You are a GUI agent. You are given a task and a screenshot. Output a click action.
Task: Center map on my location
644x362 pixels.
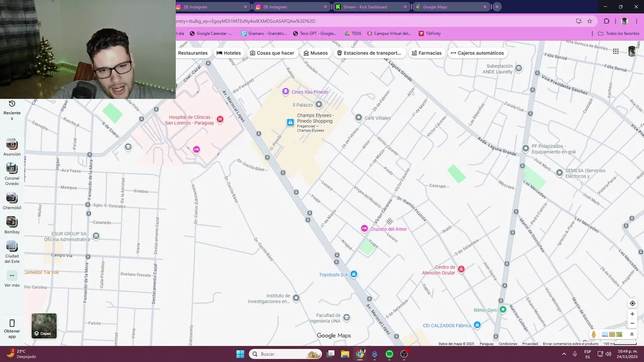(632, 303)
